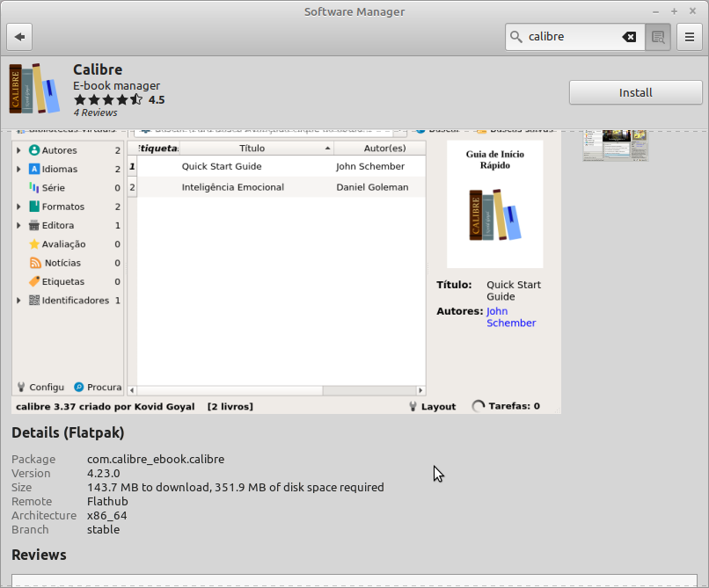The image size is (709, 588).
Task: Click the download size text
Action: [235, 487]
